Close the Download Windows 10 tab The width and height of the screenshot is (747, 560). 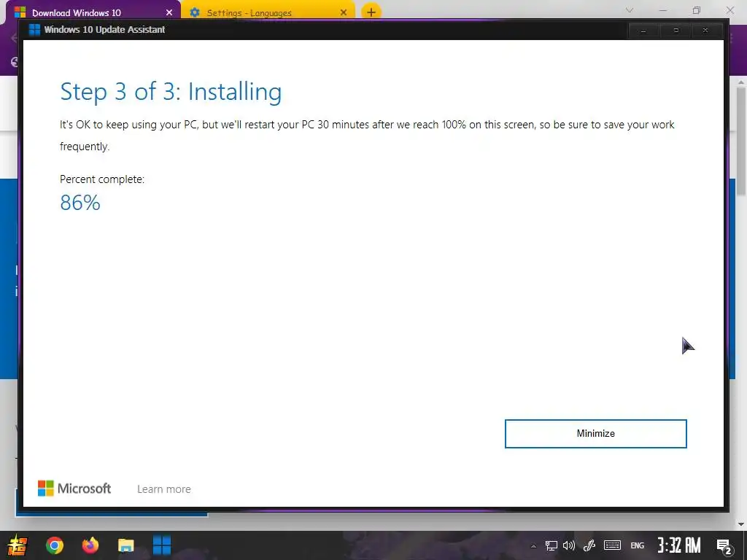click(169, 13)
